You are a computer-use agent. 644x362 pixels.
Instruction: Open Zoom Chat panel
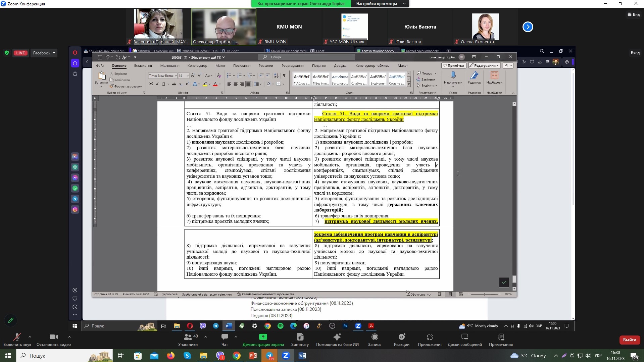click(225, 339)
